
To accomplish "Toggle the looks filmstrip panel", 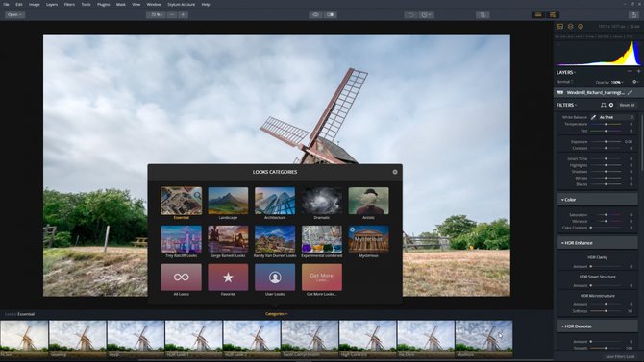I will point(538,14).
